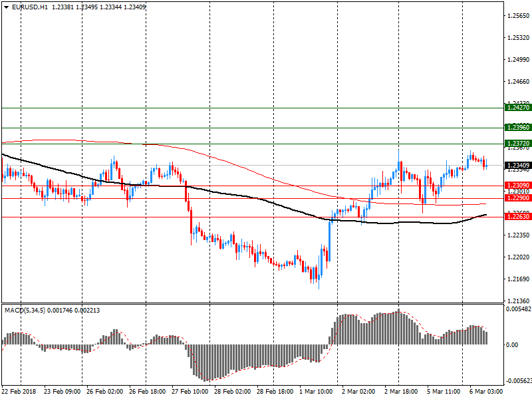Click the 28 Feb 18:00 time axis label

[x=275, y=392]
